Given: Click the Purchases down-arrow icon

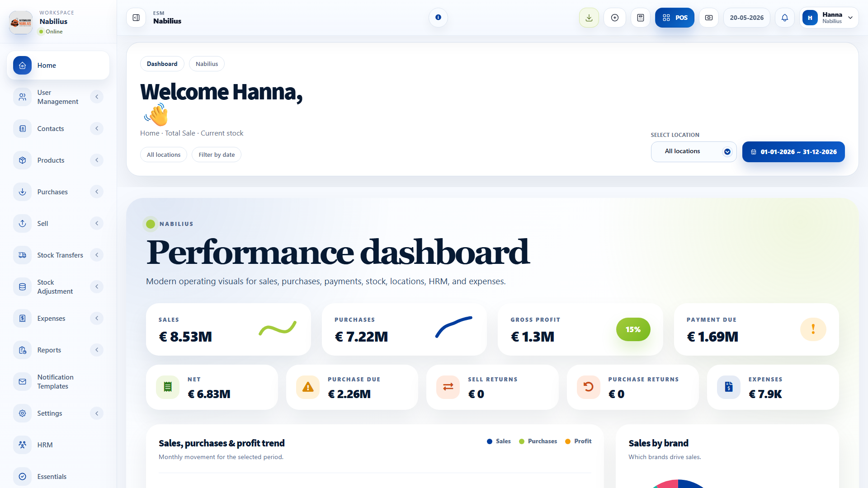Looking at the screenshot, I should coord(23,192).
